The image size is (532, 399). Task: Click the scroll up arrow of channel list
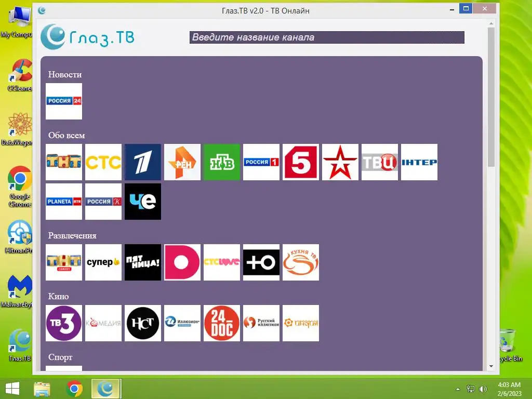[491, 23]
